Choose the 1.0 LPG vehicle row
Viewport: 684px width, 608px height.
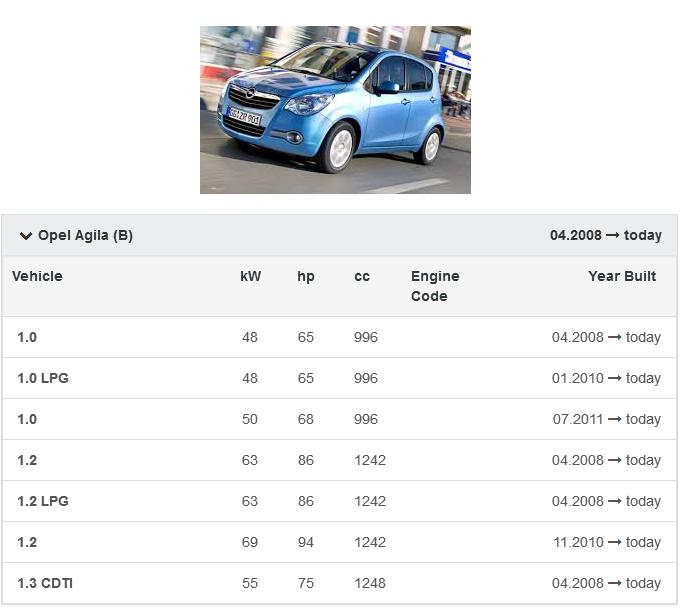pos(43,378)
